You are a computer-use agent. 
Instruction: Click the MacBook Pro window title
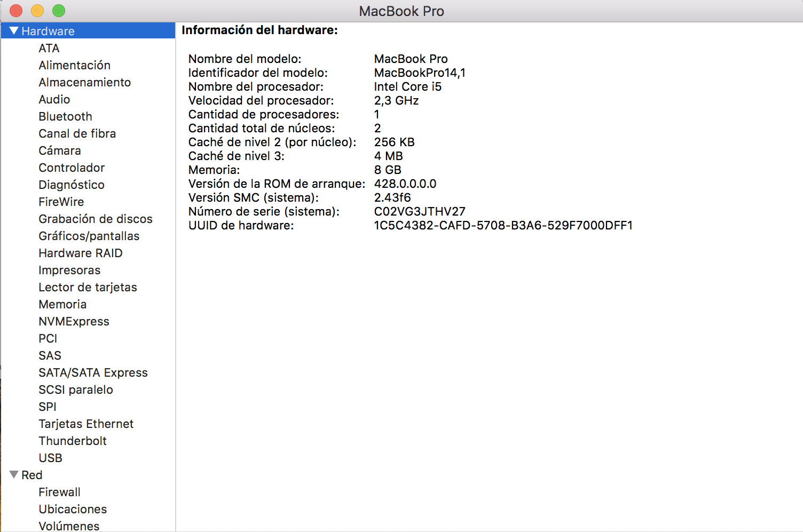pos(401,11)
